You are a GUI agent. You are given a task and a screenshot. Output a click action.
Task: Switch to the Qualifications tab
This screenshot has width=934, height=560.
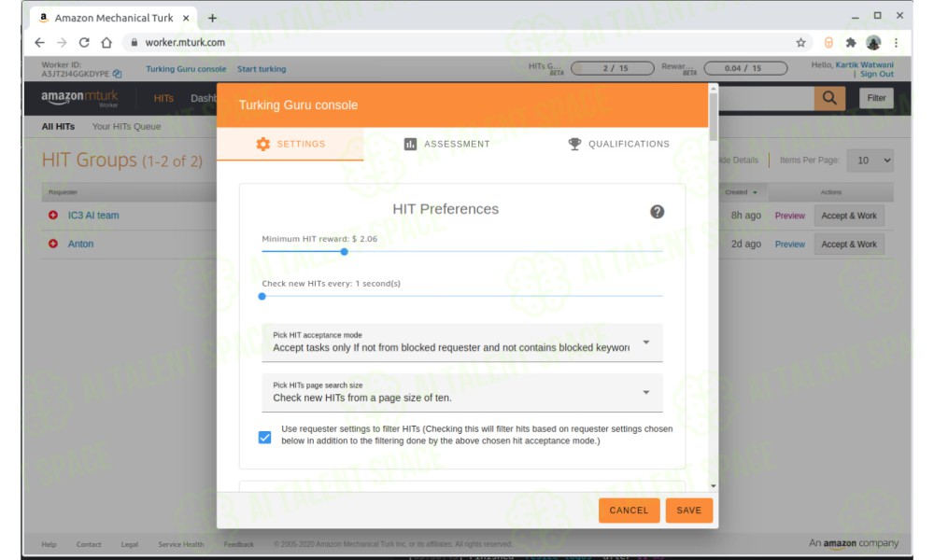tap(618, 144)
